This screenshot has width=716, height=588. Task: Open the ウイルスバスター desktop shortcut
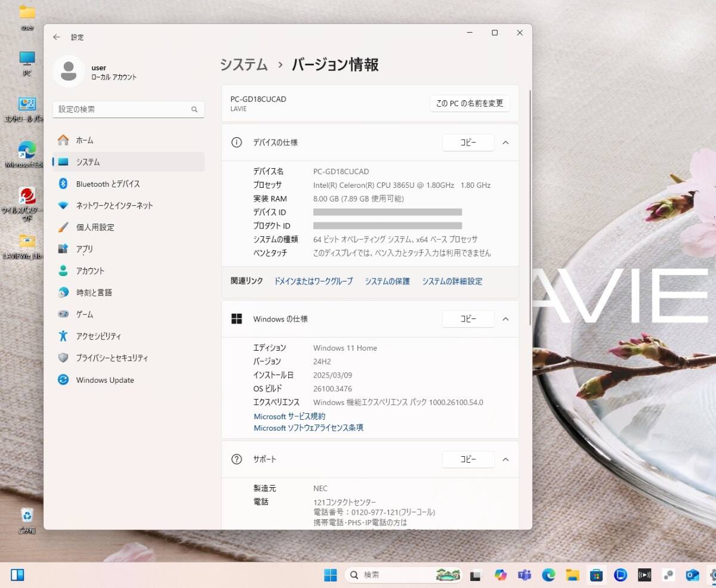(25, 204)
